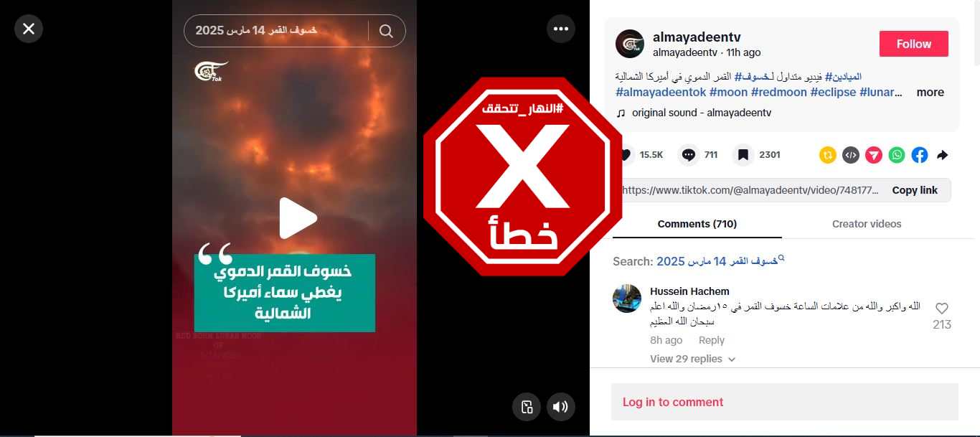
Task: Click the 'Log in to comment' field
Action: 785,402
